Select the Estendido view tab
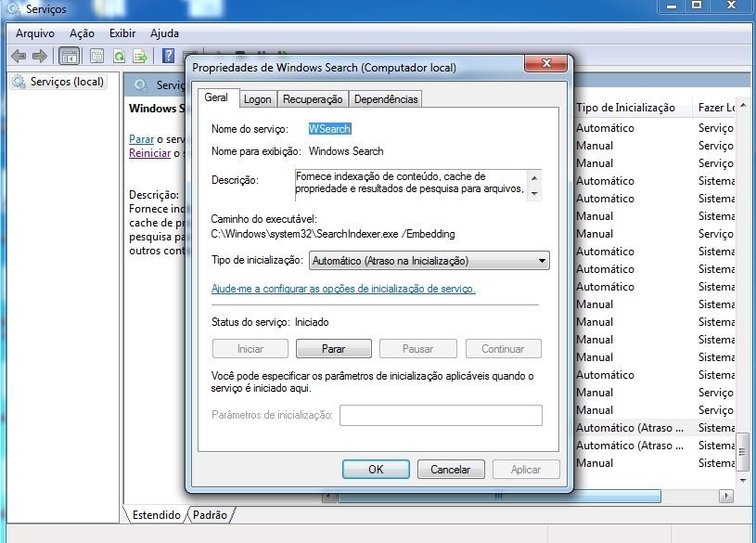 tap(156, 515)
